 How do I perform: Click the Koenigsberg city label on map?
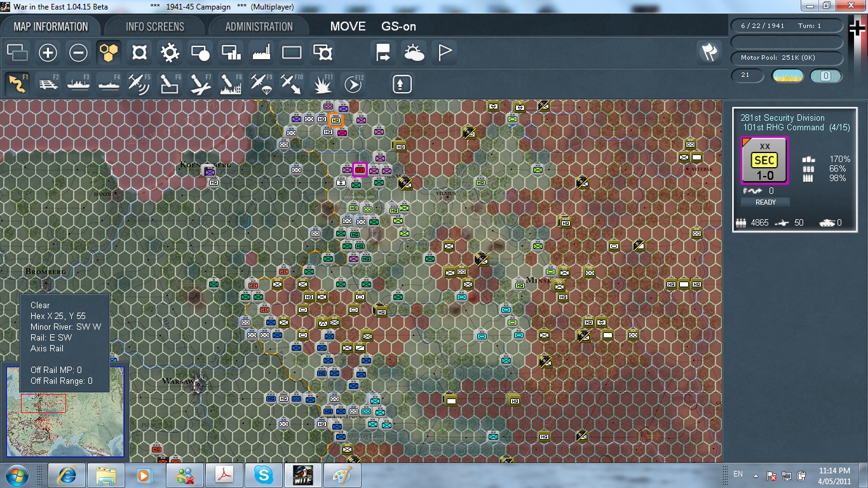(205, 165)
